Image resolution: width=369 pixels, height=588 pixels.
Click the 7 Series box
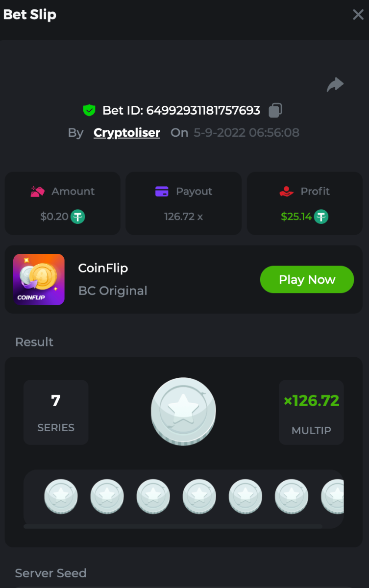coord(56,412)
